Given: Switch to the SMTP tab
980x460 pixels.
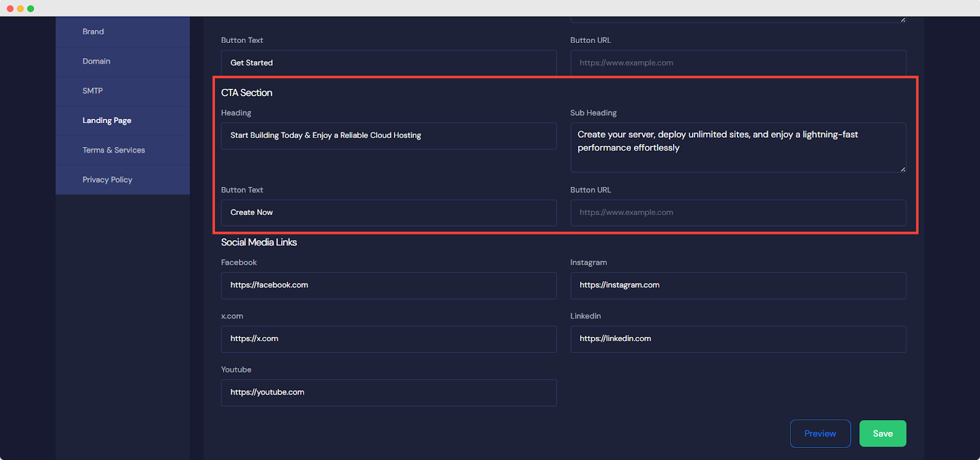Looking at the screenshot, I should coord(123,91).
